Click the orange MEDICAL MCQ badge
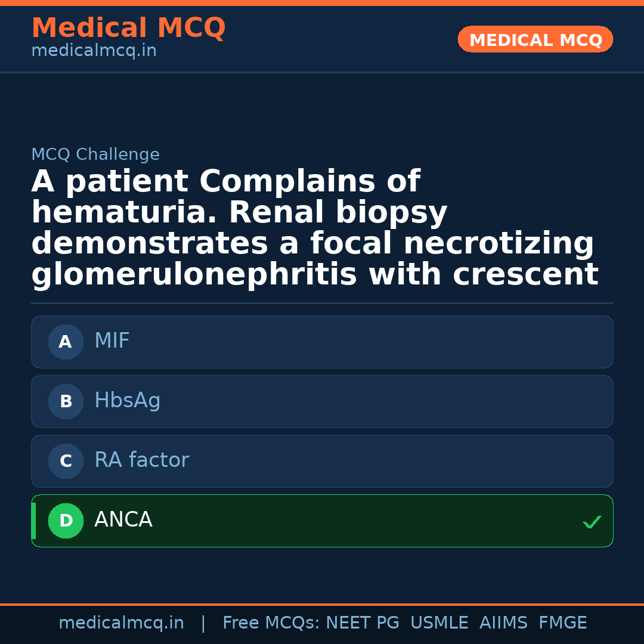 (x=535, y=40)
